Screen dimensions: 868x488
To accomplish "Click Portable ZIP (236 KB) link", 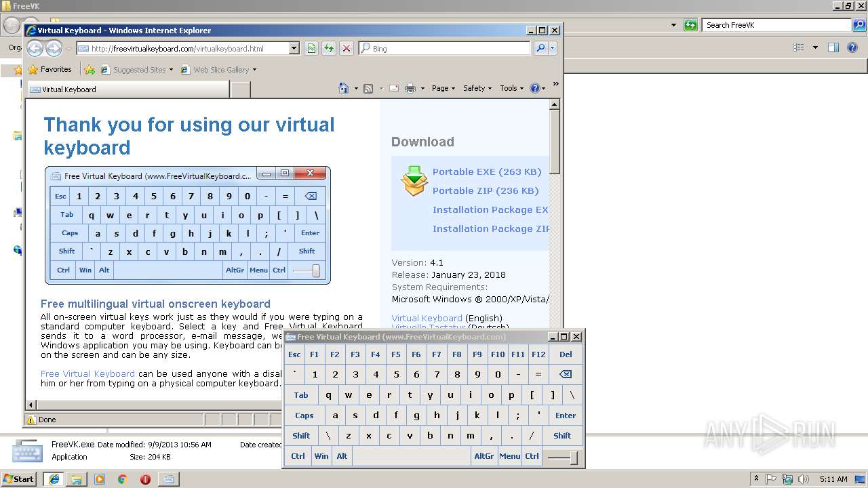I will tap(486, 190).
